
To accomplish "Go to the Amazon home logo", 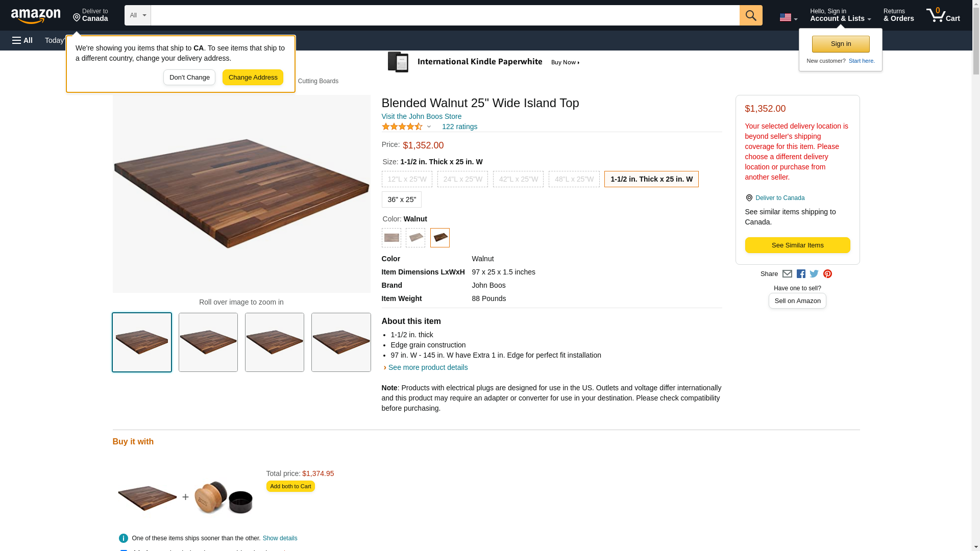I will 36,16.
